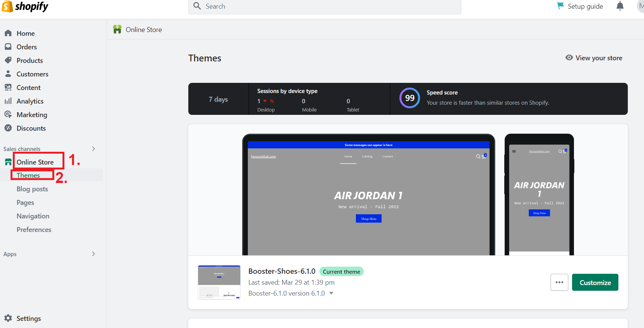Click Booster-Shoes-6.1.0 theme name

282,271
